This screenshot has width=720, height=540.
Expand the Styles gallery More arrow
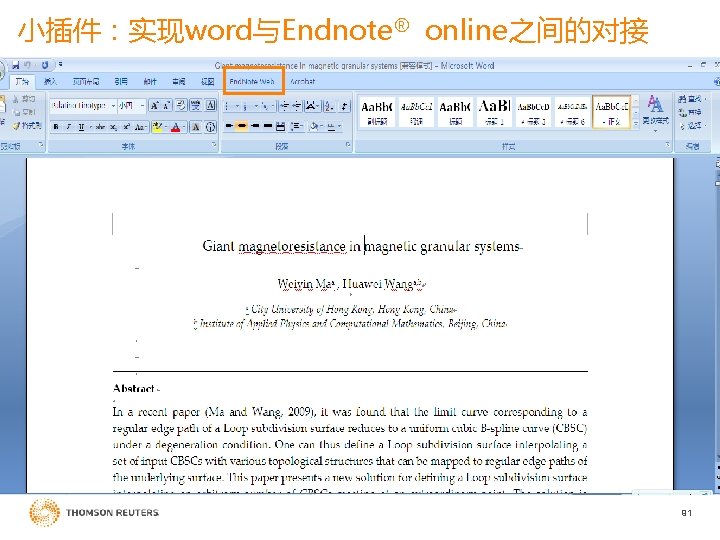636,124
